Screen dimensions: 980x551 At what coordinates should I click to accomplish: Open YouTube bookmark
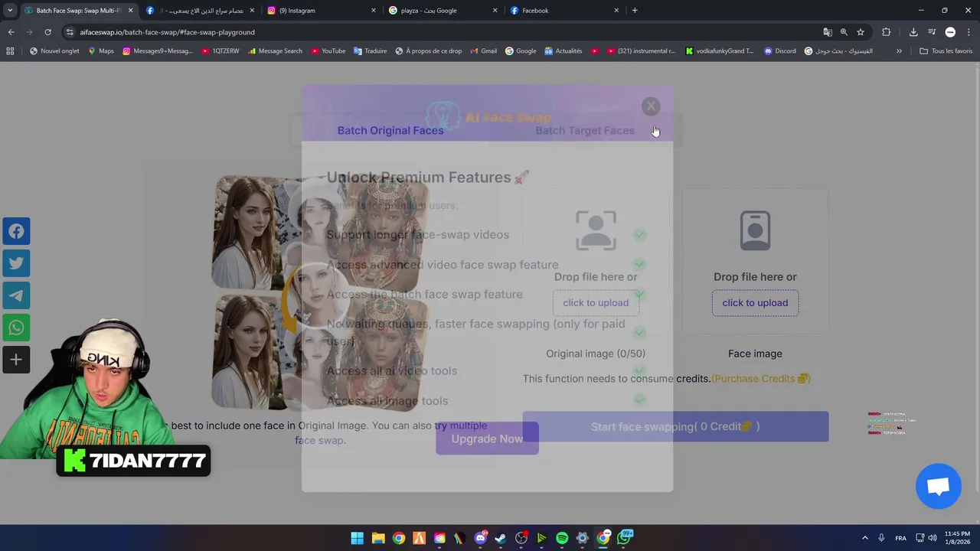click(328, 51)
